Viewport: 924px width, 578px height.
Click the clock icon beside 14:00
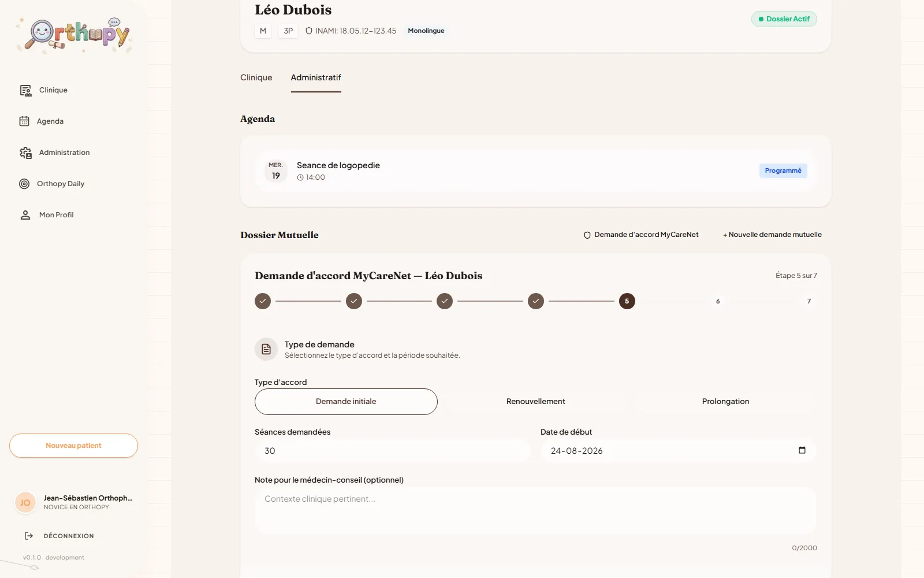click(300, 177)
